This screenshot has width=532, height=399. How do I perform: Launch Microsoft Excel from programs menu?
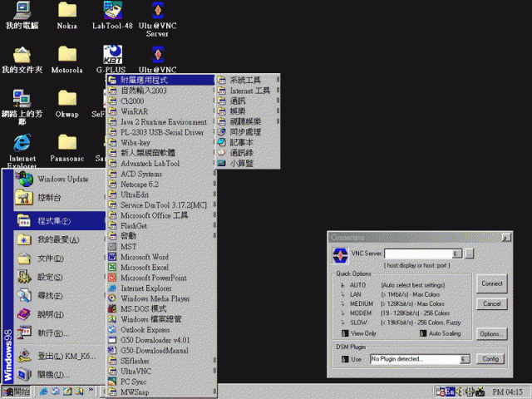click(161, 268)
